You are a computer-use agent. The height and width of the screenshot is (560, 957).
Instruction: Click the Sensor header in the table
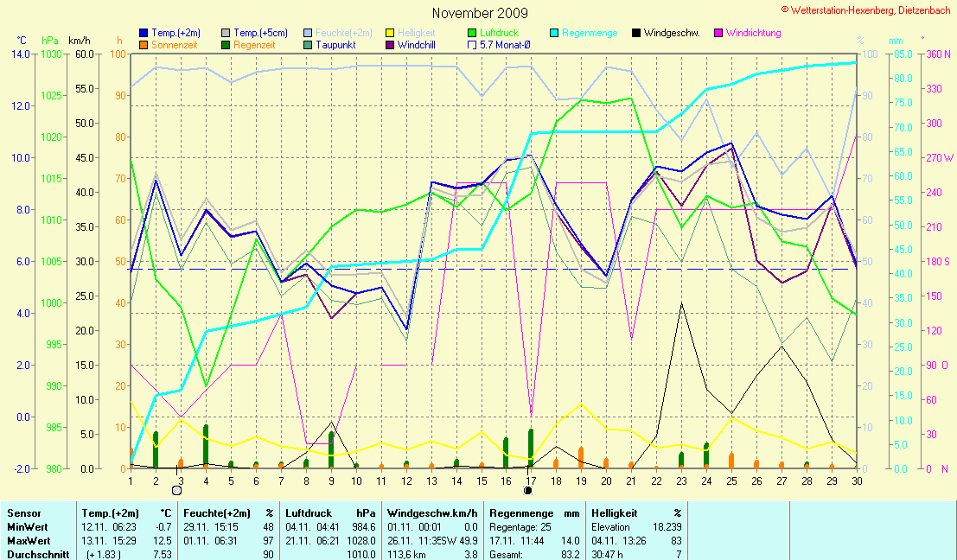(x=24, y=513)
